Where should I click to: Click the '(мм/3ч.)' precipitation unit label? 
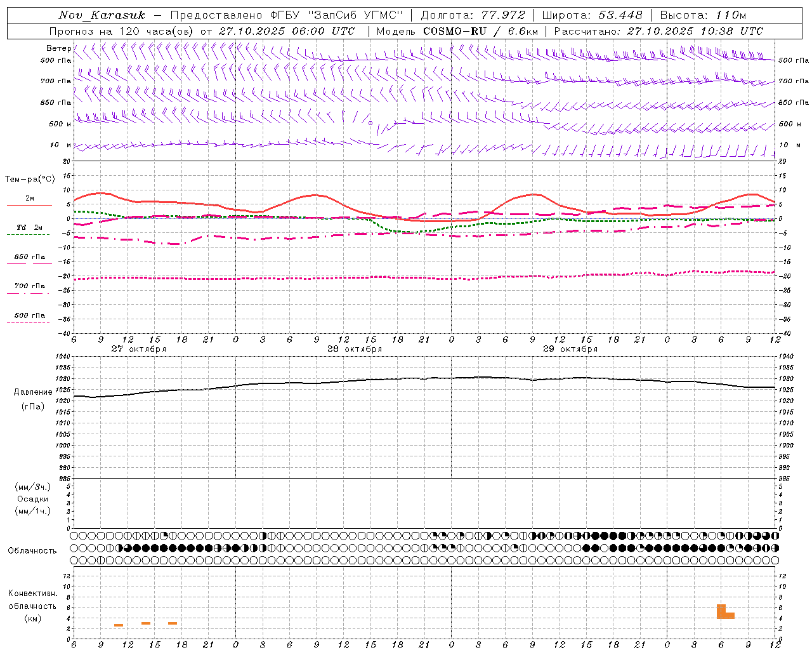pyautogui.click(x=33, y=487)
